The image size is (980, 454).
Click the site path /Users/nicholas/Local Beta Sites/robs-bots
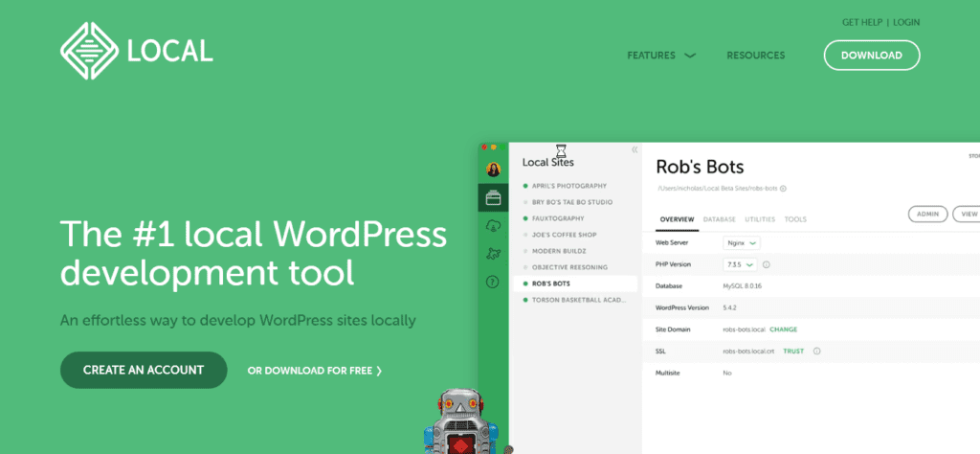[718, 189]
